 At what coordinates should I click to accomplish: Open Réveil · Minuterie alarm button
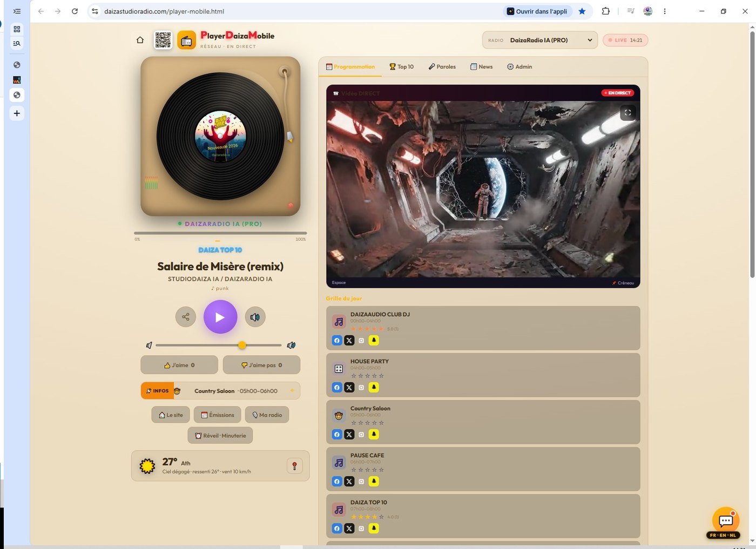click(220, 436)
